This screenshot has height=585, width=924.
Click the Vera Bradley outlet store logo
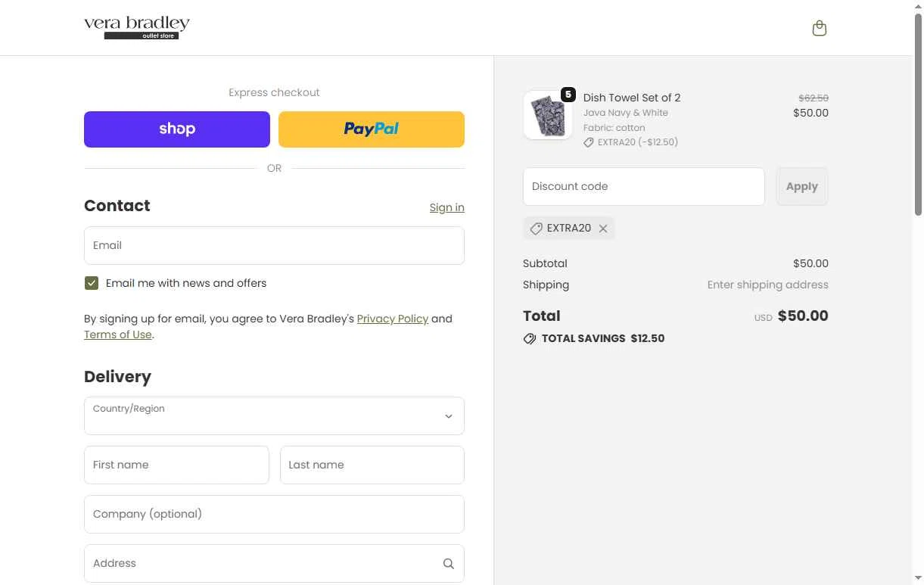137,27
